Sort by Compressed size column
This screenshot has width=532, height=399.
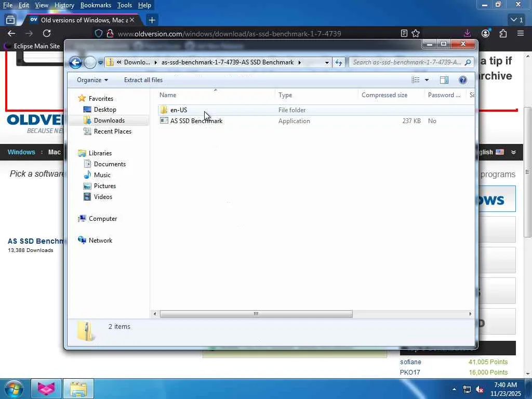[392, 95]
